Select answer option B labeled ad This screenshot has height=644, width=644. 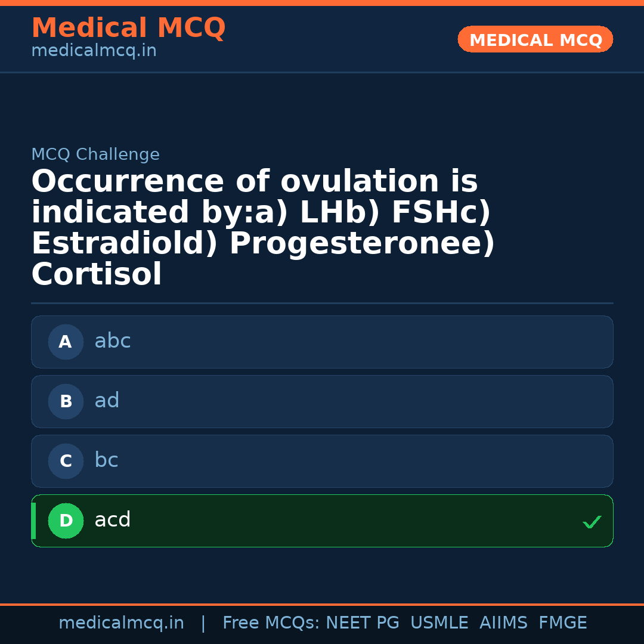[322, 401]
